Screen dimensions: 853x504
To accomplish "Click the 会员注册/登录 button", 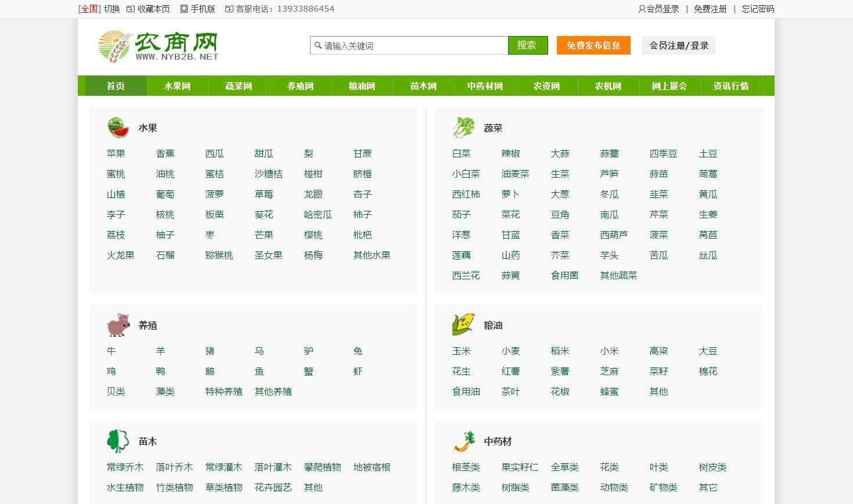I will [679, 45].
